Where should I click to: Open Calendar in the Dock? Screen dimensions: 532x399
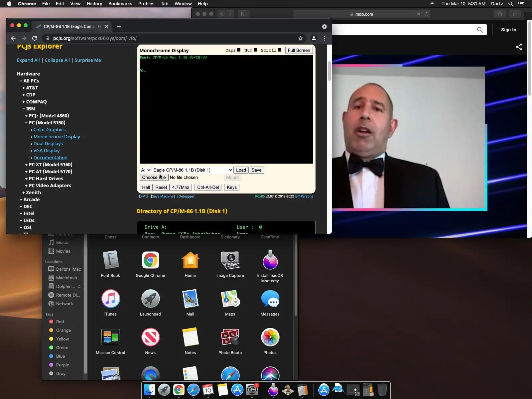pos(208,390)
